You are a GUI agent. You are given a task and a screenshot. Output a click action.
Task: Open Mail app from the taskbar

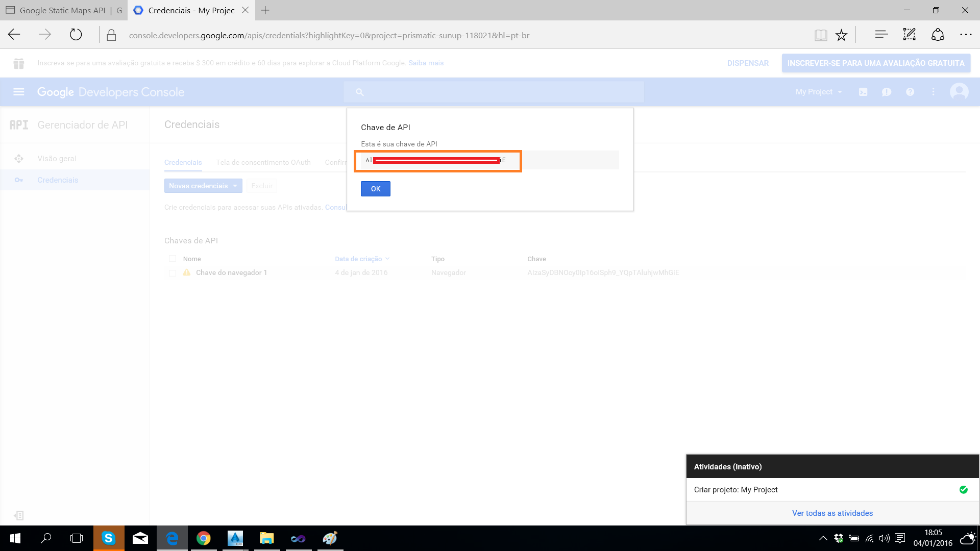[x=140, y=538]
